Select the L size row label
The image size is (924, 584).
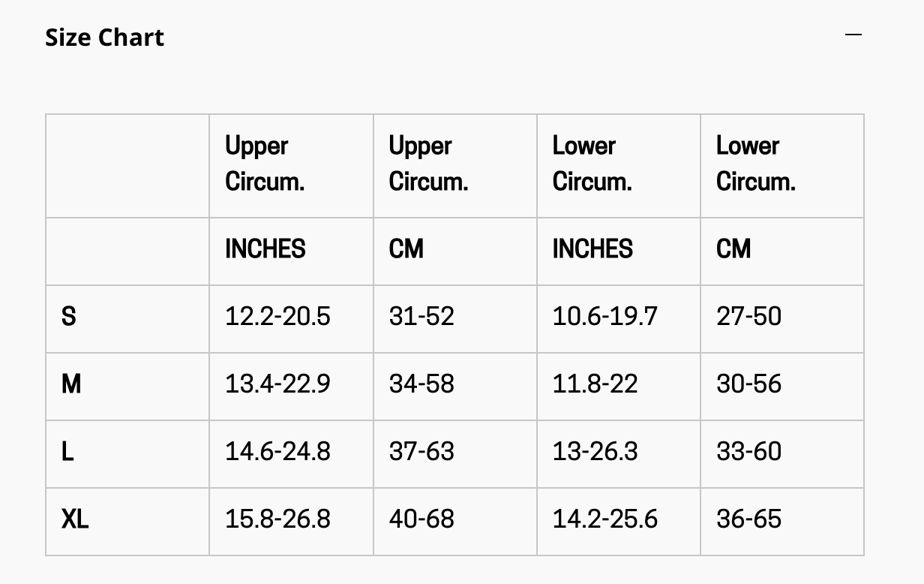pos(67,452)
